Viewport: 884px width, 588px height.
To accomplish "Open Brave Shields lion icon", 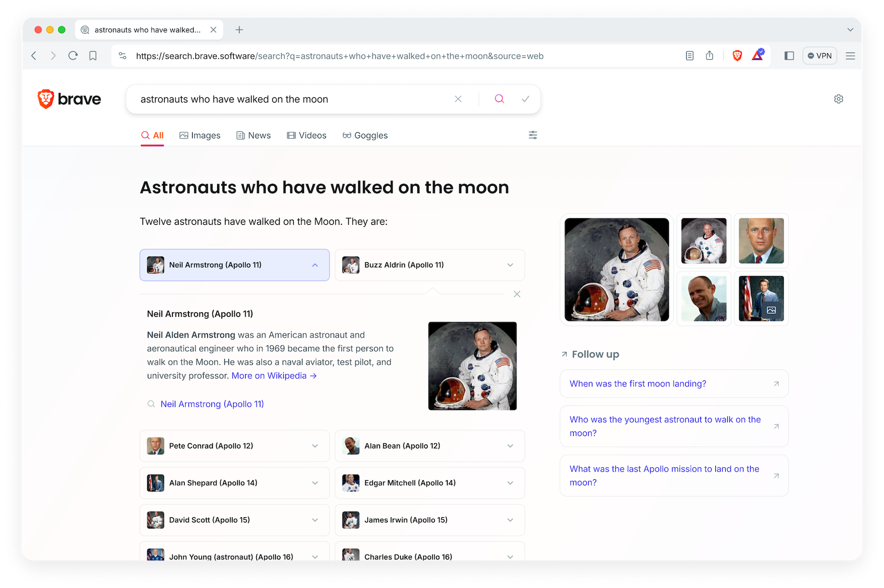I will [737, 56].
